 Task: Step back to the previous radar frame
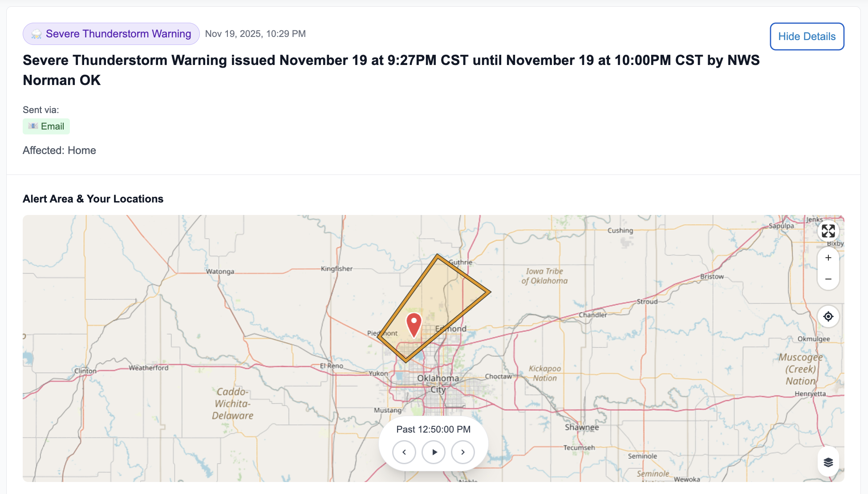click(x=404, y=452)
